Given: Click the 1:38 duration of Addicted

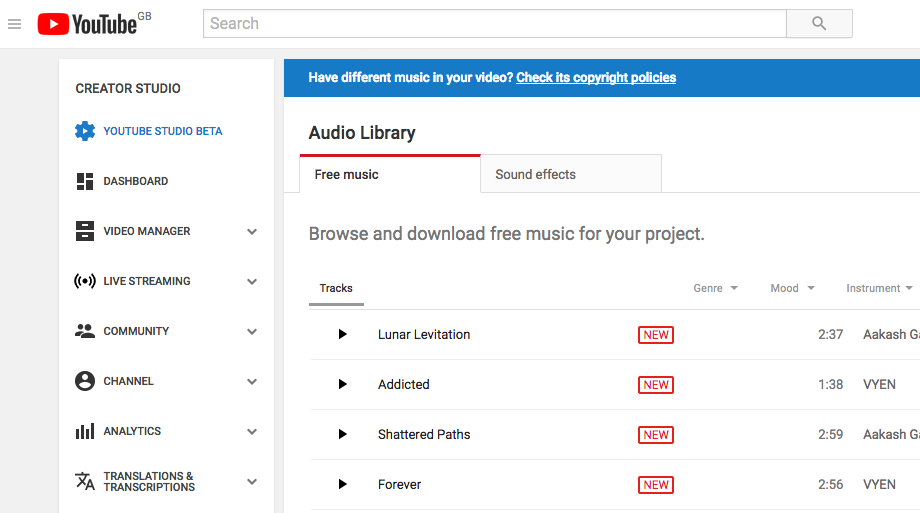Looking at the screenshot, I should pos(830,384).
